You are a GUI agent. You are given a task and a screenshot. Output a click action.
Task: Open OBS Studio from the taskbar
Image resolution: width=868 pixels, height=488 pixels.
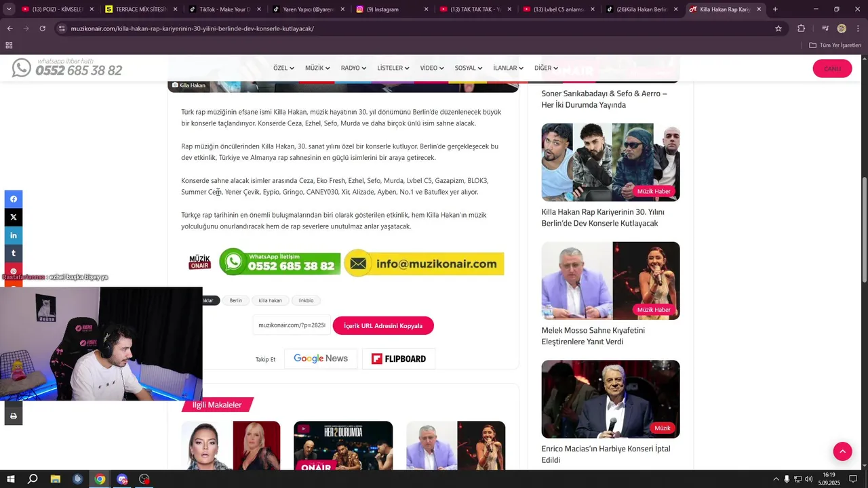point(144,479)
